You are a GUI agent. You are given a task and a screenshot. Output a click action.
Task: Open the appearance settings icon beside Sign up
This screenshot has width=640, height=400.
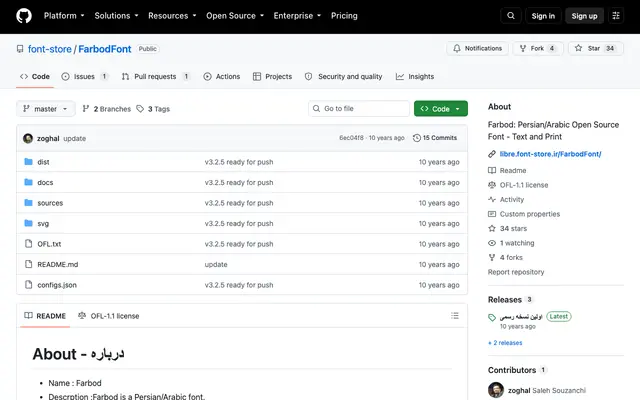coord(616,16)
